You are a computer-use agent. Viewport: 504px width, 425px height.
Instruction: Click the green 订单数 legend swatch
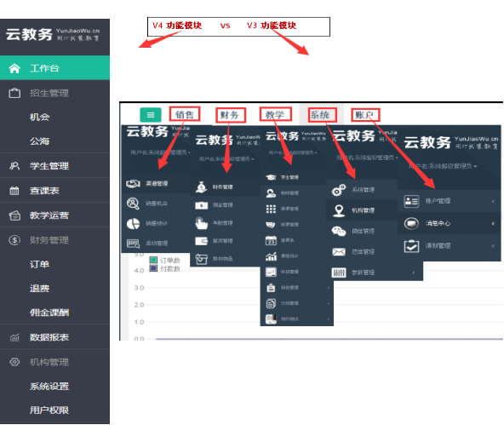point(153,260)
